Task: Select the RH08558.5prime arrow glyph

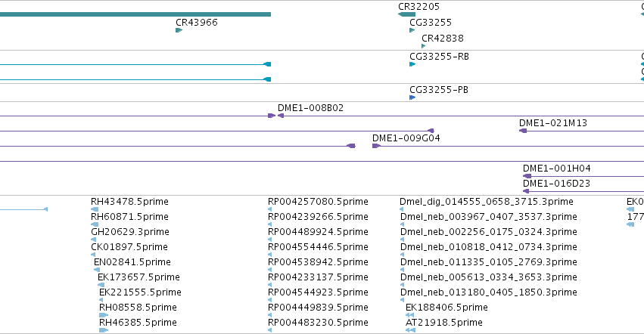Action: [x=104, y=315]
